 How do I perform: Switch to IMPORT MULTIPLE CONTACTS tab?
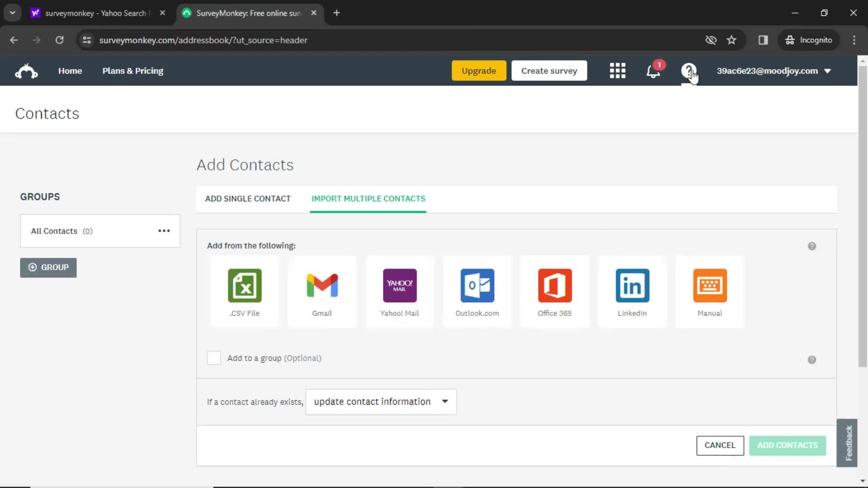(368, 198)
